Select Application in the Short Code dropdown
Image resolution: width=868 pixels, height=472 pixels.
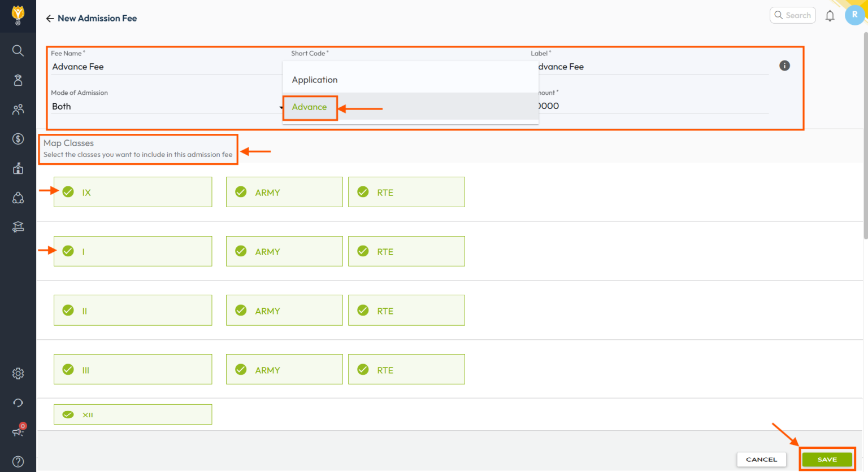pos(314,80)
